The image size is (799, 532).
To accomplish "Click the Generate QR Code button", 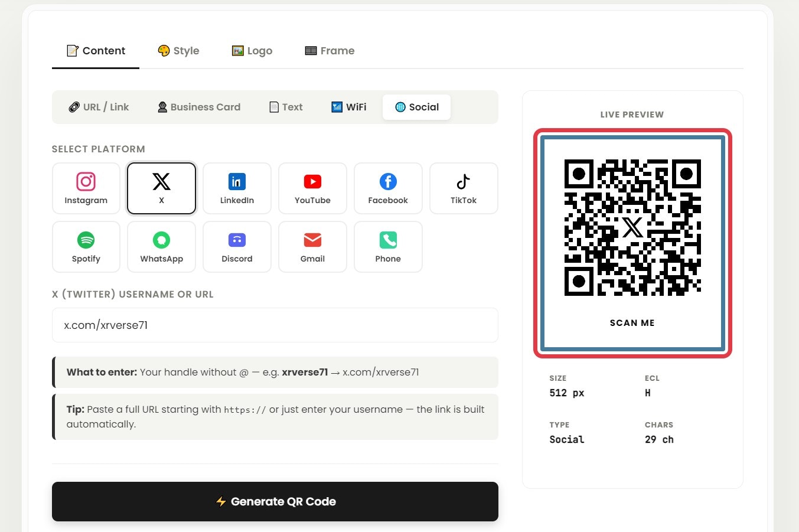I will [x=275, y=501].
